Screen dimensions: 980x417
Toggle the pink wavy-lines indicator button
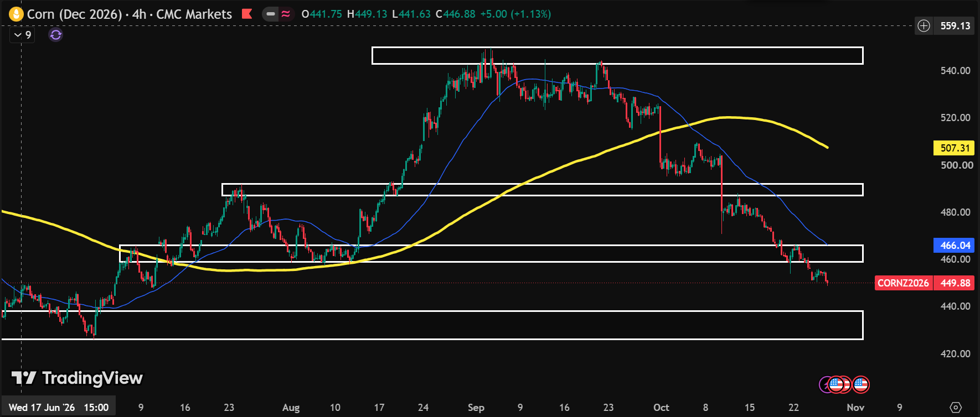pos(286,14)
